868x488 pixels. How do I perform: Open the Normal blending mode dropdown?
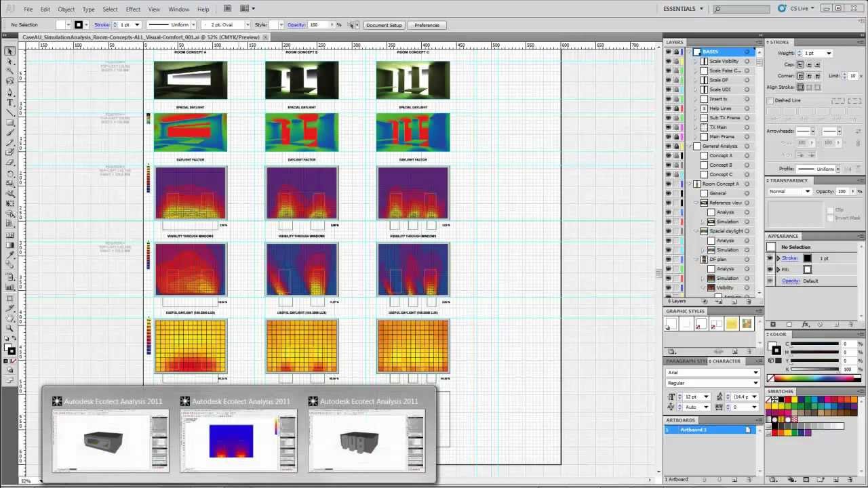pos(790,191)
